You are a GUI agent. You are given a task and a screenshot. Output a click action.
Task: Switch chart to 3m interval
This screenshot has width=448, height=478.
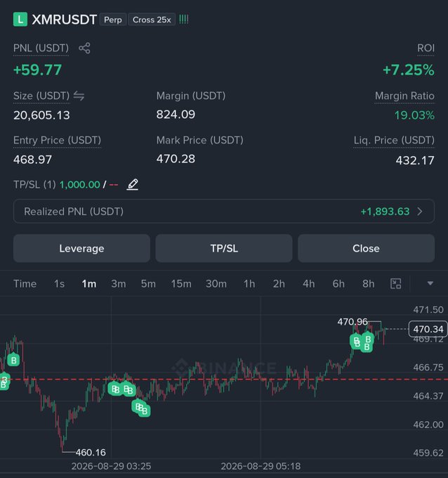coord(119,284)
